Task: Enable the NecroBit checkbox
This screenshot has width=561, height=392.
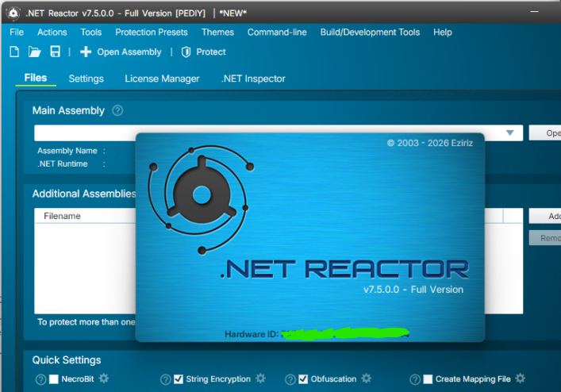Action: [54, 379]
